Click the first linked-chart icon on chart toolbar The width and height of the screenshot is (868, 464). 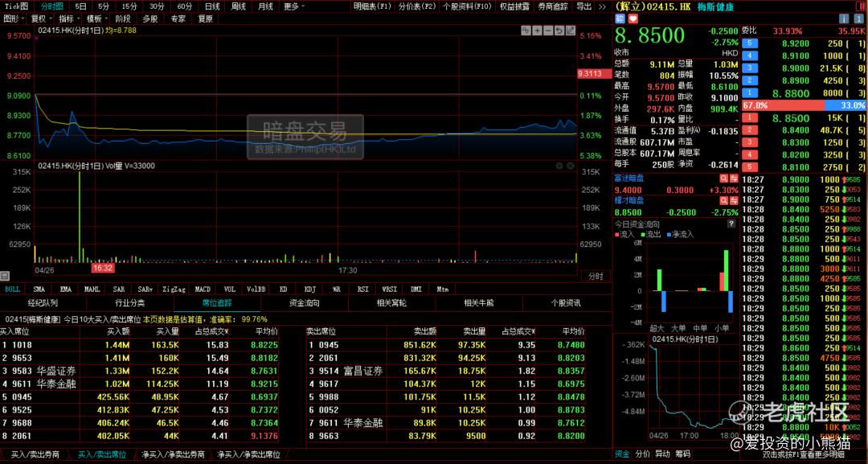click(526, 31)
